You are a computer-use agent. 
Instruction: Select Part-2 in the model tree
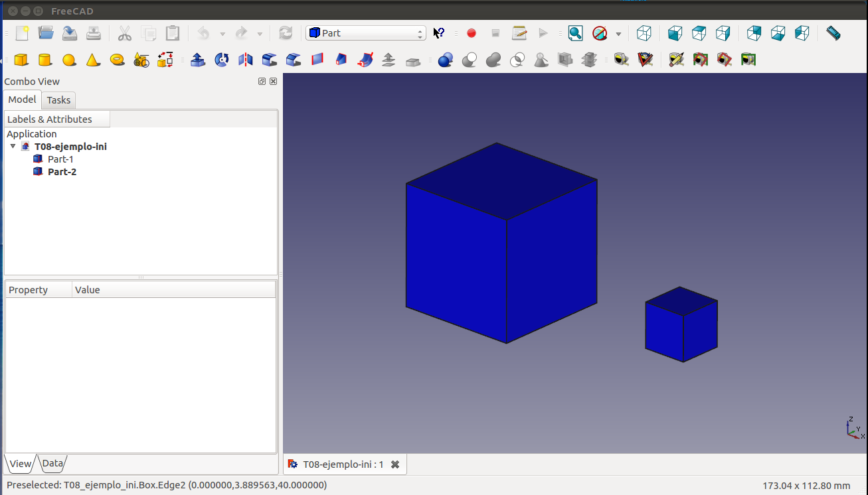click(x=62, y=172)
